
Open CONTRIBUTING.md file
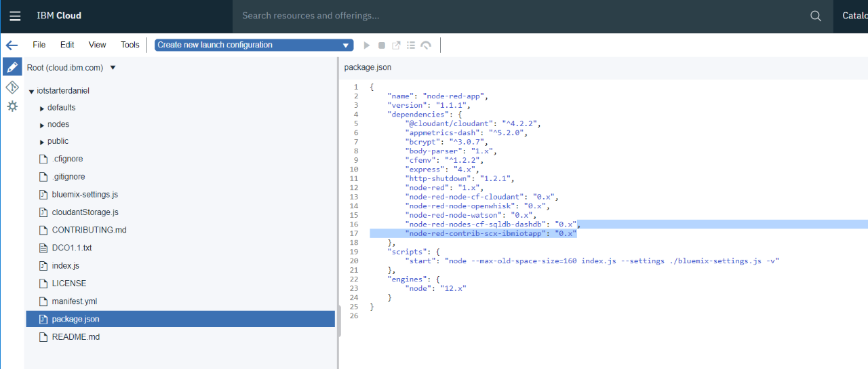click(x=89, y=230)
